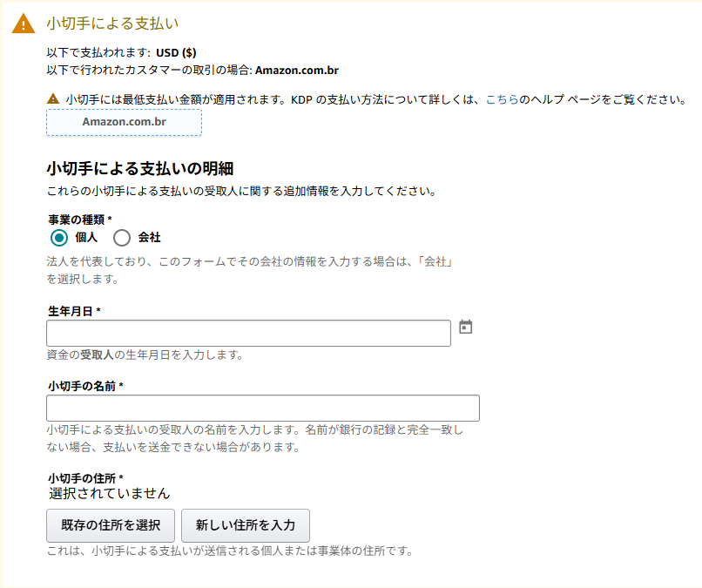The width and height of the screenshot is (702, 588).
Task: Click the 小切手による支払い heading
Action: [x=112, y=24]
